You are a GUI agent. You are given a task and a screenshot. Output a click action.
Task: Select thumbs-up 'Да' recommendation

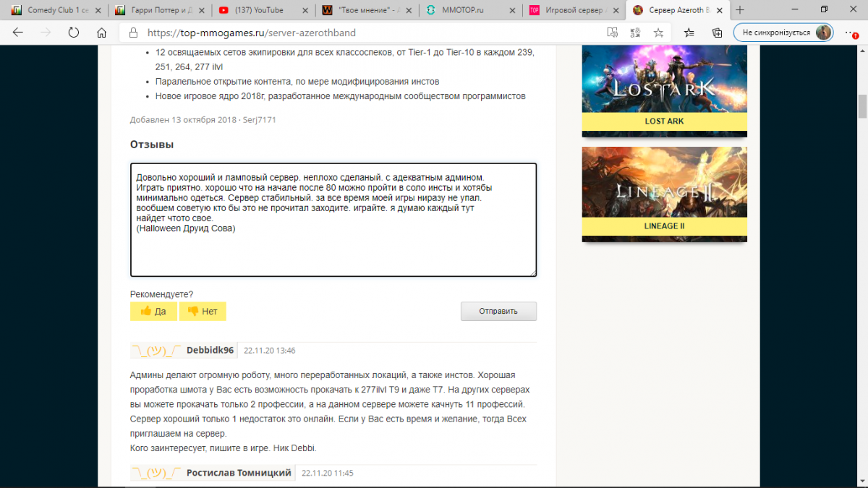pos(153,311)
